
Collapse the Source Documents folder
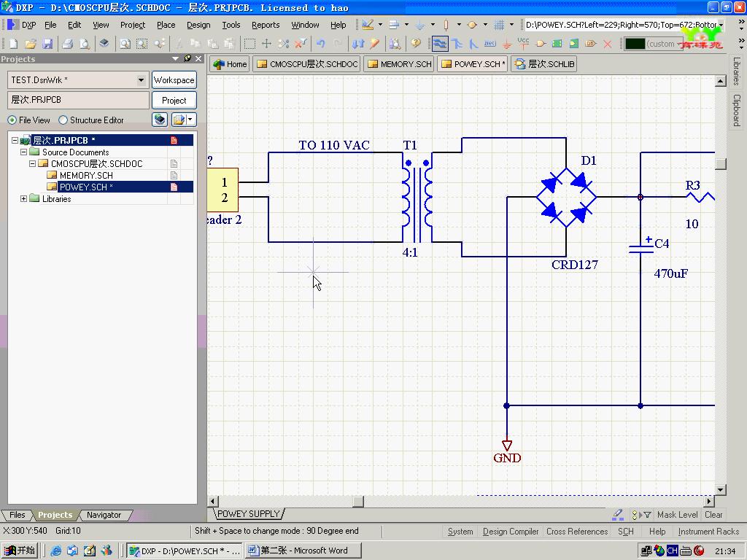click(x=23, y=152)
